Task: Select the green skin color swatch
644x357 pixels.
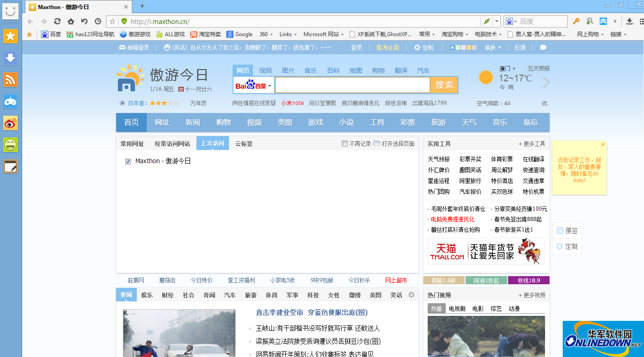Action: pos(458,47)
